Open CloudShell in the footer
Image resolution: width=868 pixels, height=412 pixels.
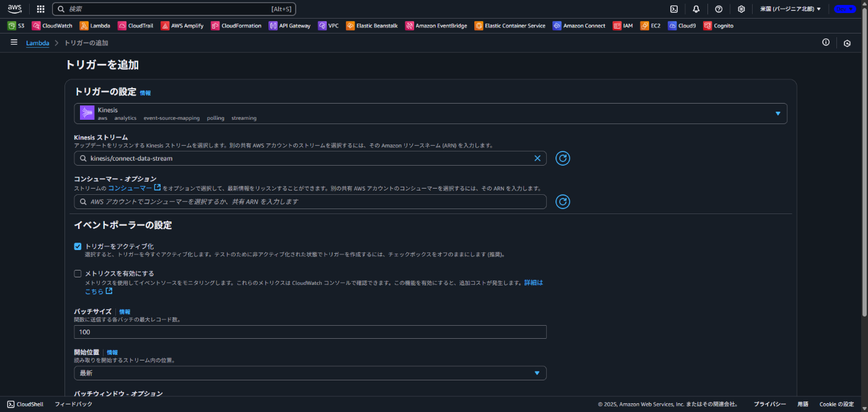[25, 404]
